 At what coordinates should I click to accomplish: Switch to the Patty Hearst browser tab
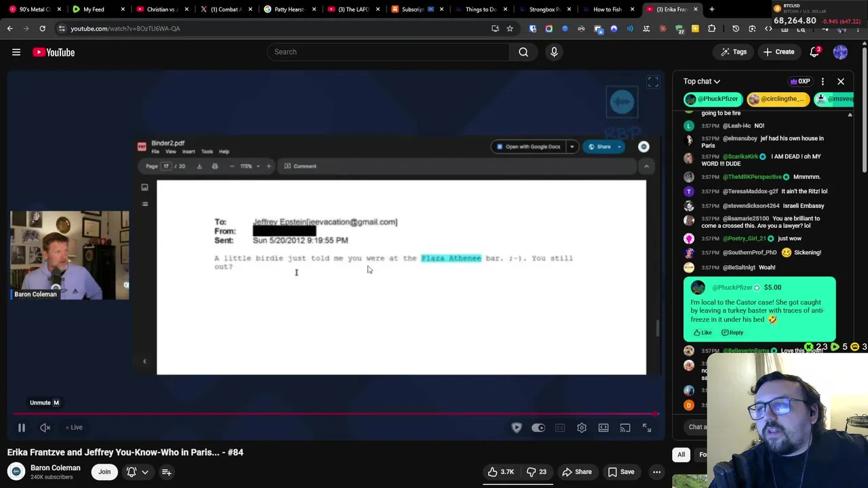290,9
